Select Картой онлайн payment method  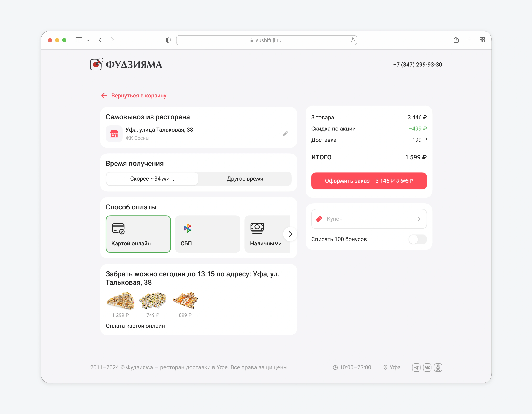(x=138, y=234)
